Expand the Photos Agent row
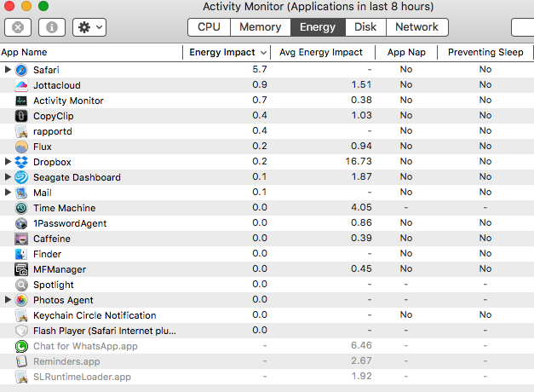Image resolution: width=534 pixels, height=392 pixels. [8, 300]
